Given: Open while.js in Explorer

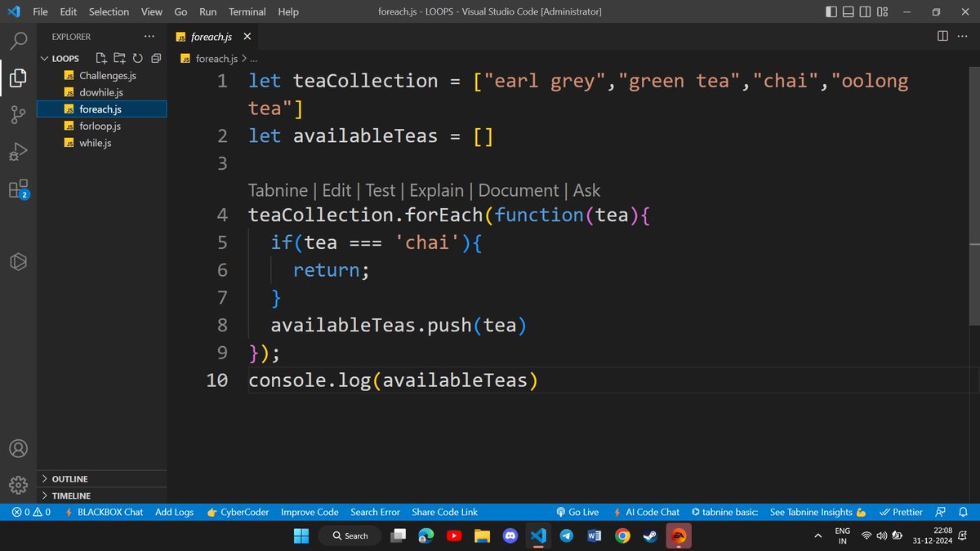Looking at the screenshot, I should click(102, 143).
